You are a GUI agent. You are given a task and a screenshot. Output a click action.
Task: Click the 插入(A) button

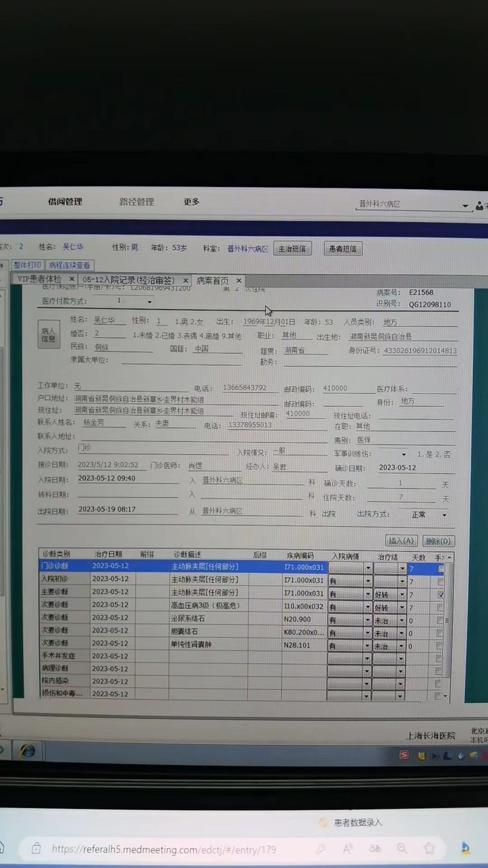(x=401, y=541)
